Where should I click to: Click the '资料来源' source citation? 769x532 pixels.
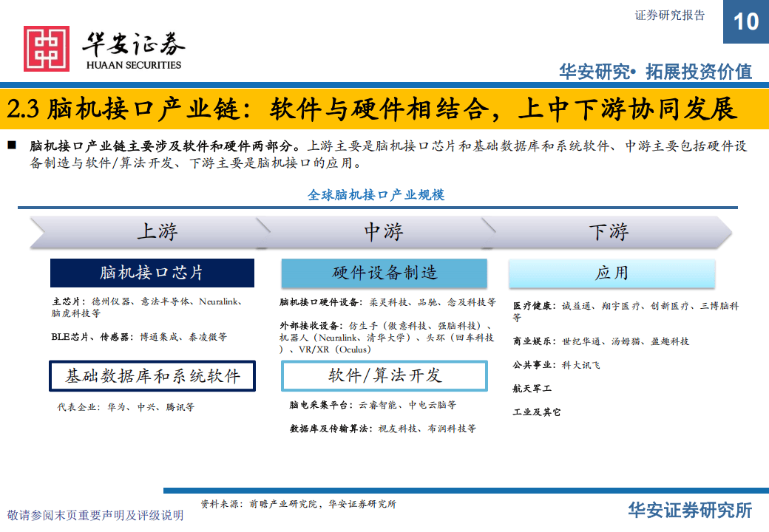(x=298, y=504)
